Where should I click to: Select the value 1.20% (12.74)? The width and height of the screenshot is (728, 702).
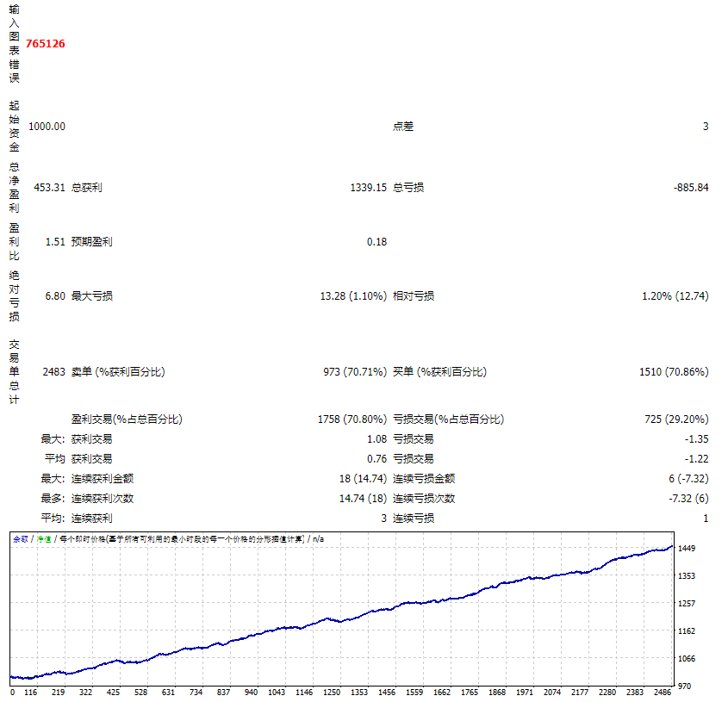pos(675,296)
